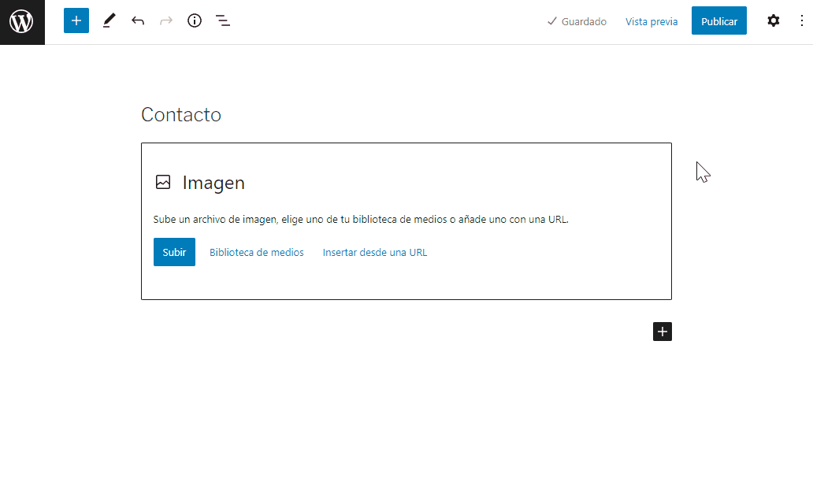Open the block list view outline
This screenshot has width=813, height=504.
pos(223,20)
